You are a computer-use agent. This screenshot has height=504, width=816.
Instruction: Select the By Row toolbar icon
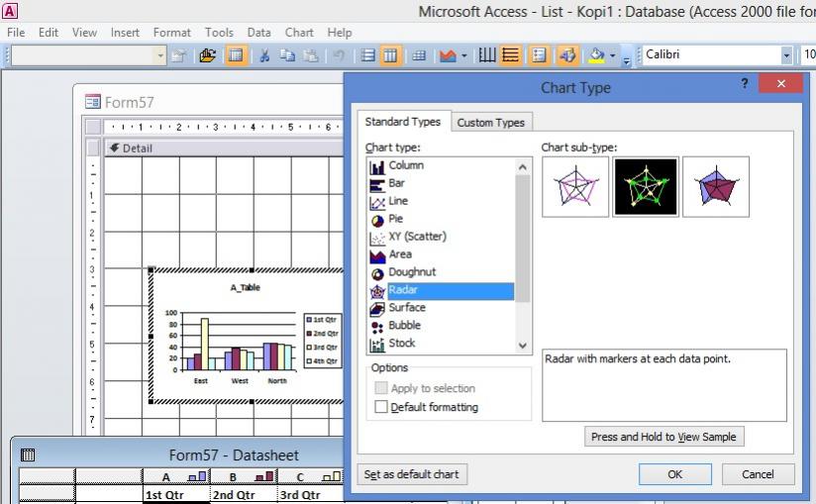point(368,54)
